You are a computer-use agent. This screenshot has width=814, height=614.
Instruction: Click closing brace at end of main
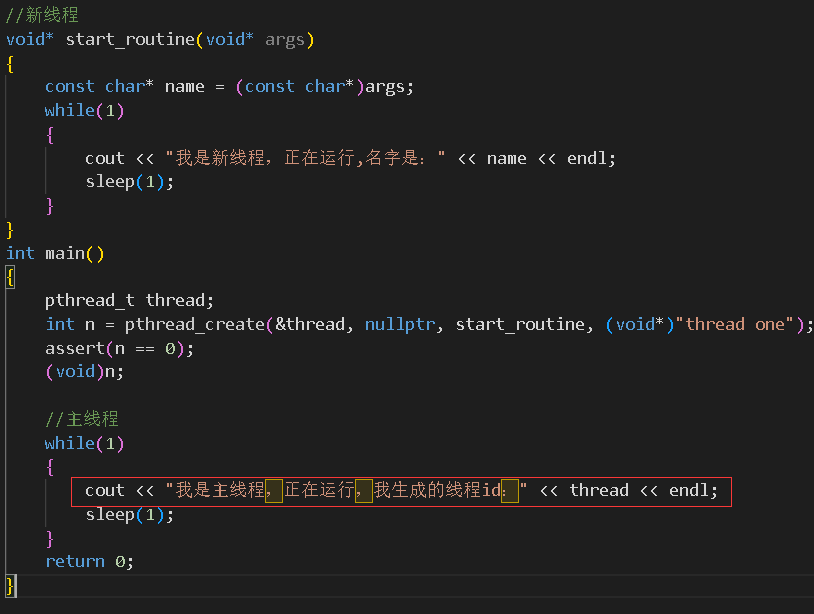pyautogui.click(x=10, y=585)
